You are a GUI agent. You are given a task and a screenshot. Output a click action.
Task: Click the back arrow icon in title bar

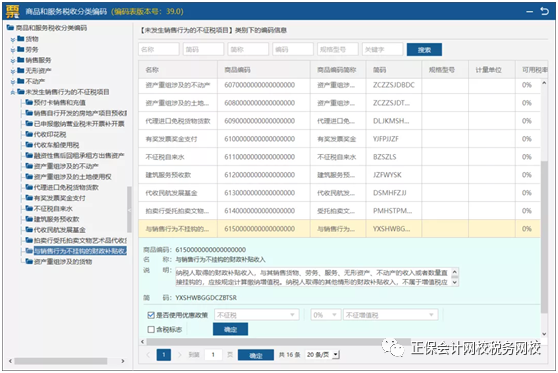[544, 11]
